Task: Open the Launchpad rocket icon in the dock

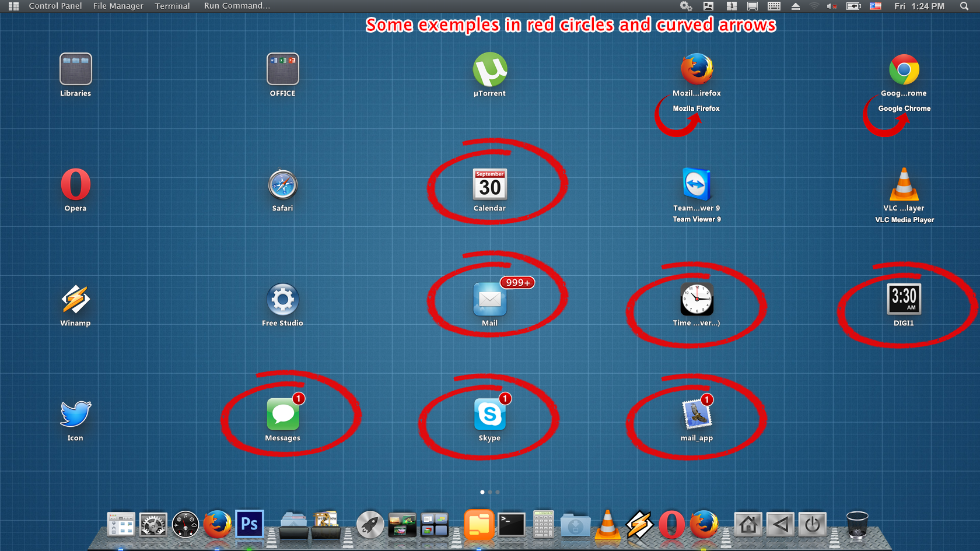Action: tap(370, 524)
